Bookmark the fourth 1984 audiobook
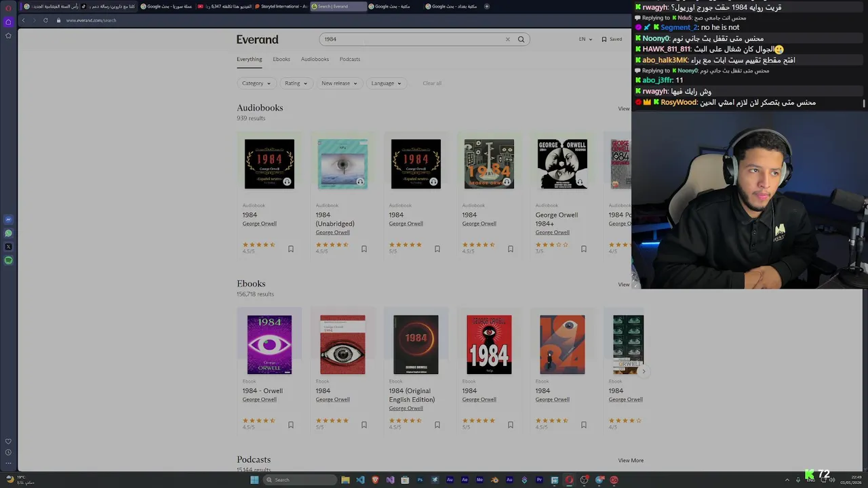This screenshot has height=488, width=868. coord(511,249)
